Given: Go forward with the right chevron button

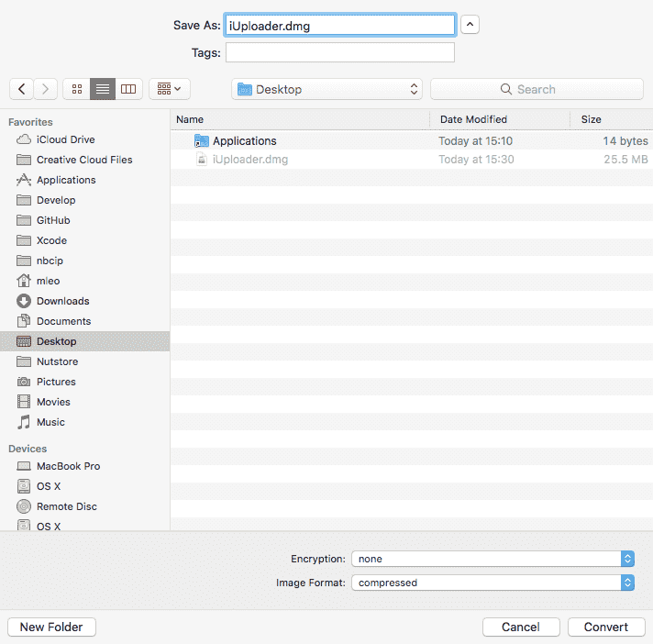Looking at the screenshot, I should coord(45,89).
